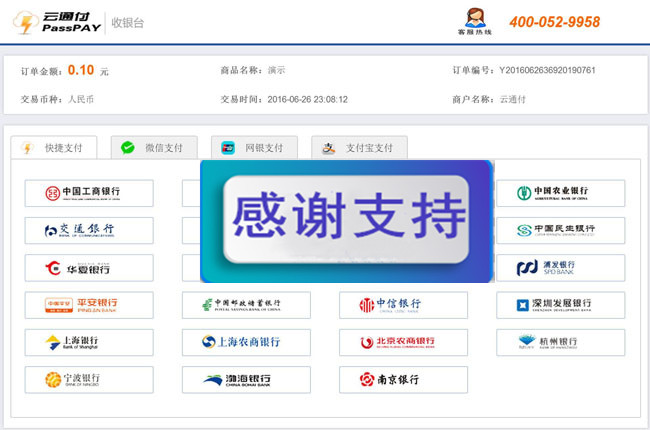Click the green WeChat checkmark icon
The width and height of the screenshot is (650, 430).
(128, 148)
